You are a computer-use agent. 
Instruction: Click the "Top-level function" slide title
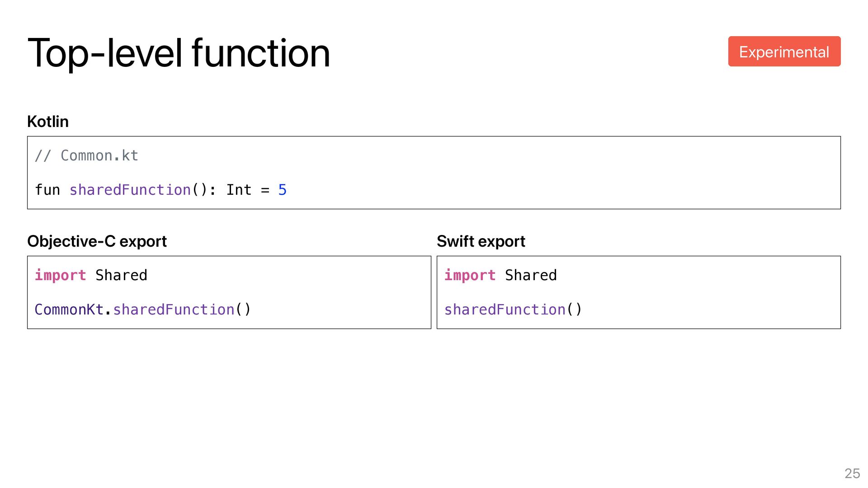click(179, 53)
